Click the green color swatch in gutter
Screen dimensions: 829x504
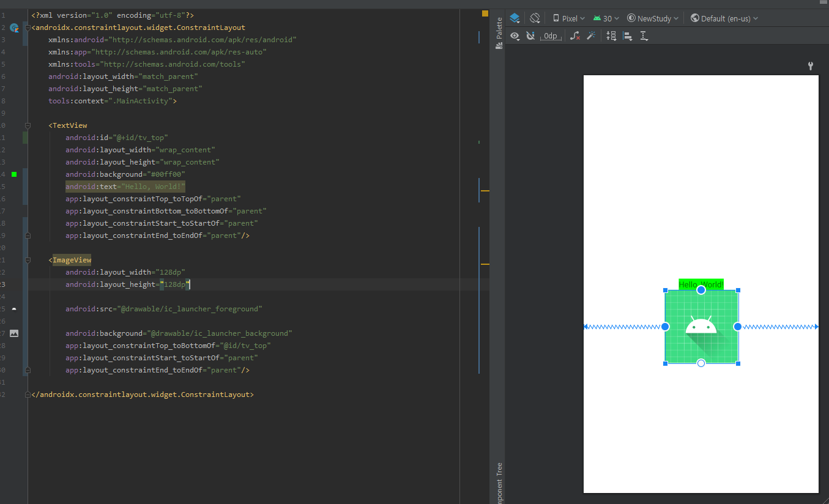(14, 174)
